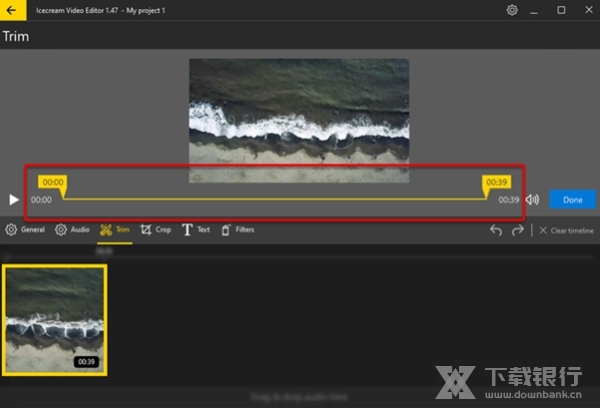Undo the last action
The width and height of the screenshot is (600, 408).
pyautogui.click(x=496, y=230)
